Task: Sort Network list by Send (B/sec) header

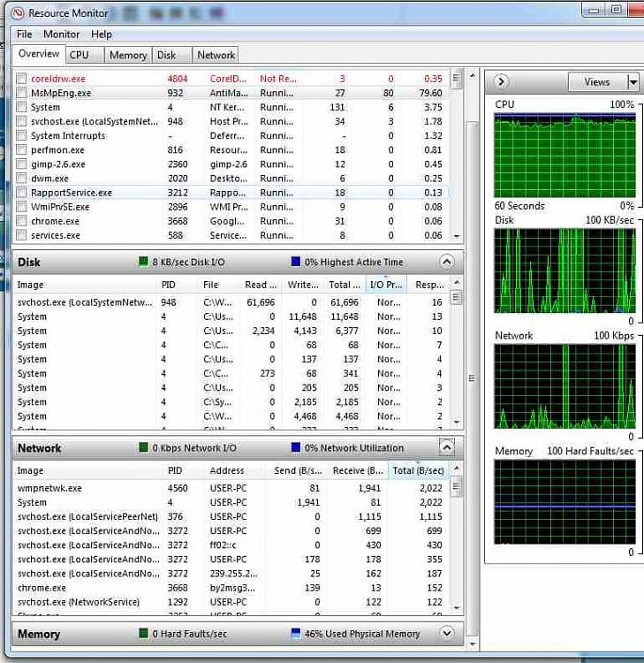Action: 298,470
